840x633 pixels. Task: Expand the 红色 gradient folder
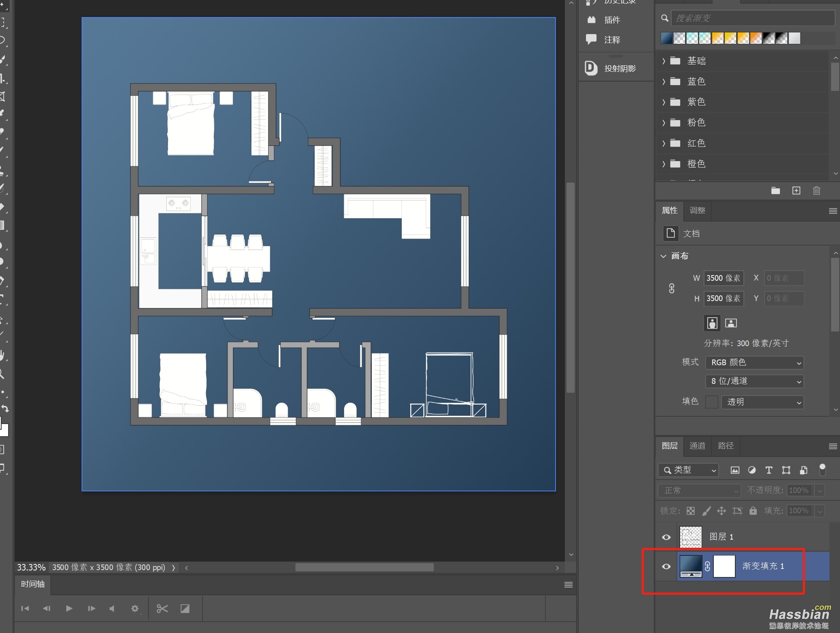[663, 143]
